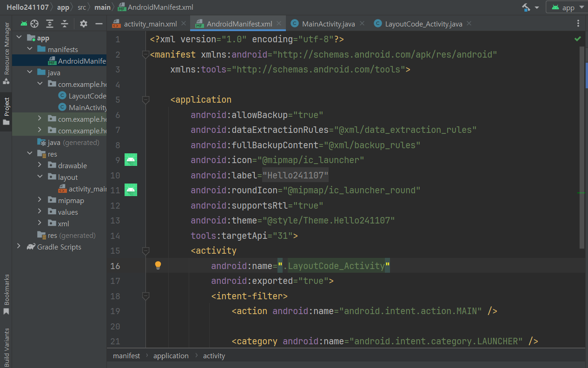Click ic_launcher_round gutter icon on line 11
This screenshot has width=588, height=368.
pos(131,190)
